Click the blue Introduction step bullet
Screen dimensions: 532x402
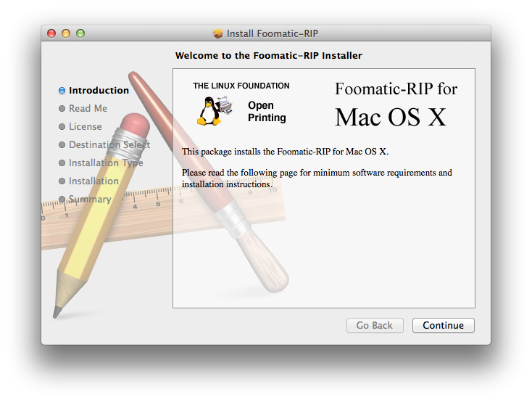[x=62, y=91]
